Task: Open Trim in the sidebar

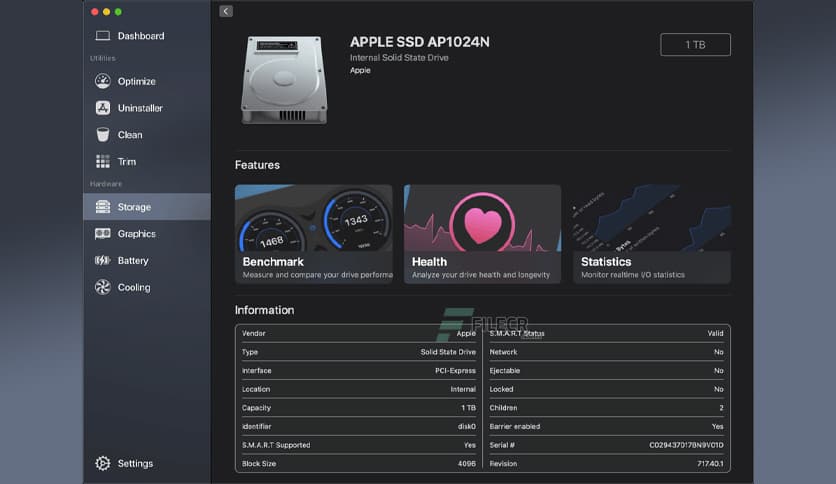Action: [x=147, y=161]
